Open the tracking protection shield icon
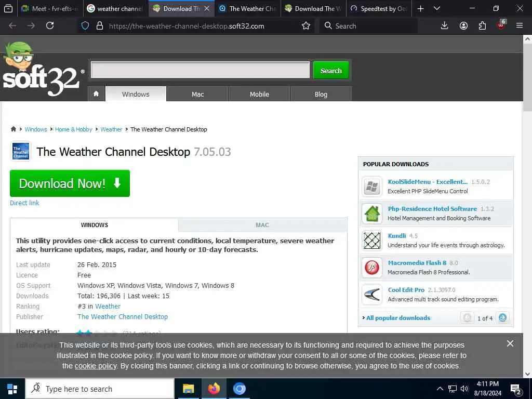The width and height of the screenshot is (532, 399). pyautogui.click(x=85, y=26)
